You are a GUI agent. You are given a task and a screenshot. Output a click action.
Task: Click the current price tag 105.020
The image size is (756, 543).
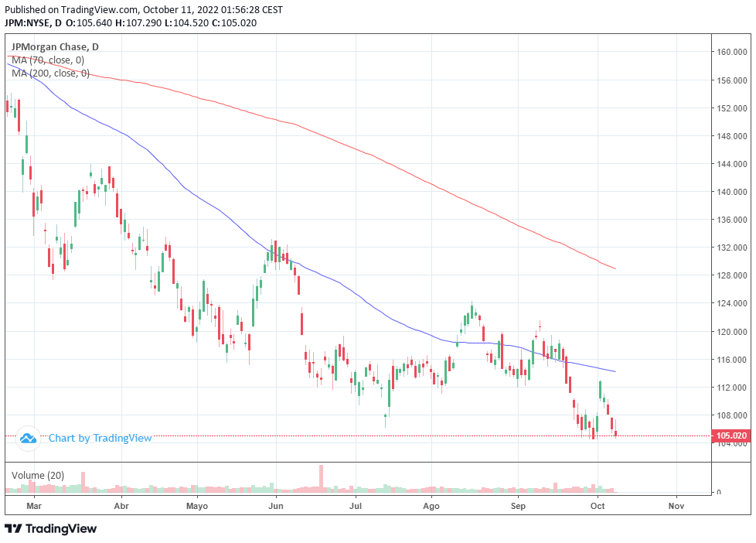(731, 435)
